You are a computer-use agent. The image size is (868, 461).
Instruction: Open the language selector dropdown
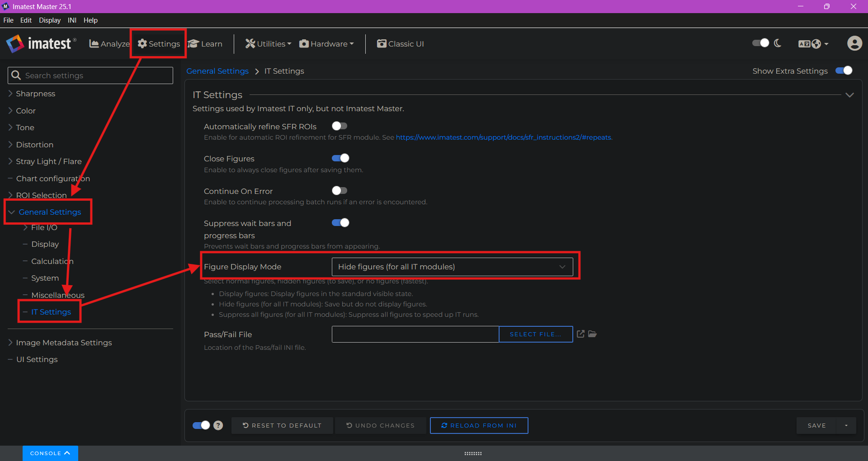[813, 44]
